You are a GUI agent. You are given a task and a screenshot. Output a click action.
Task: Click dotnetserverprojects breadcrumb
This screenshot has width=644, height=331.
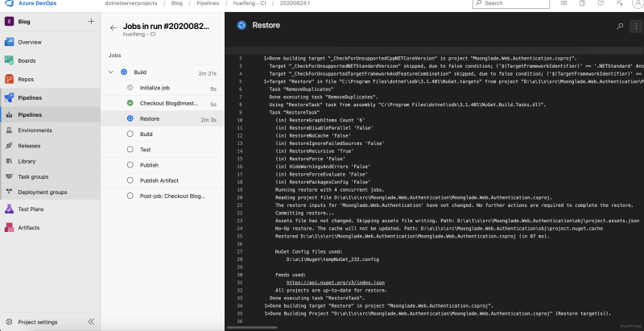point(131,3)
